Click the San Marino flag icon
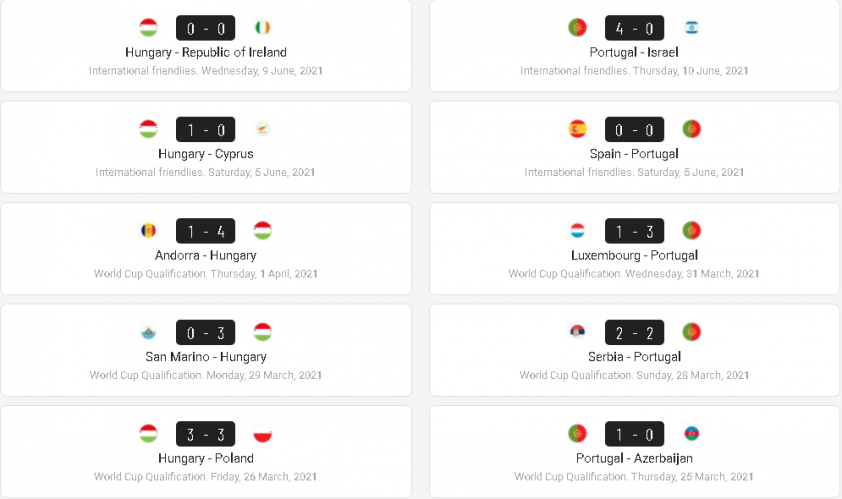The width and height of the screenshot is (842, 499). pos(148,332)
